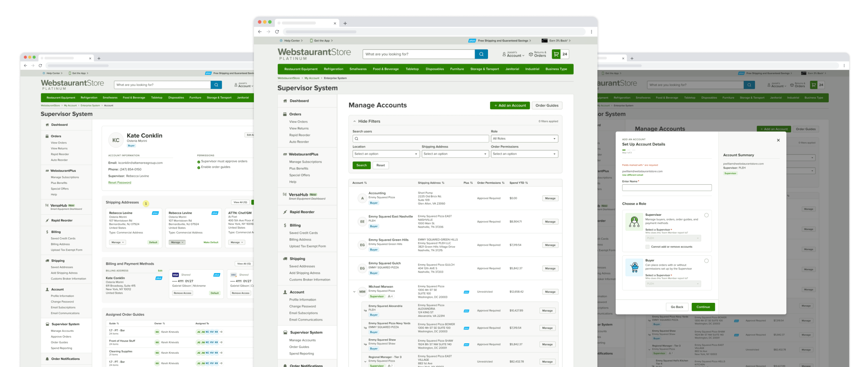
Task: Select the Orders section in the center sidebar
Action: coord(295,114)
